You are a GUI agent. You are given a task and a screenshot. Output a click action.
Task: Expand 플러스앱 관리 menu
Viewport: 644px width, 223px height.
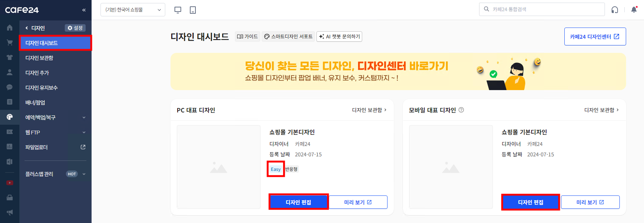click(55, 174)
